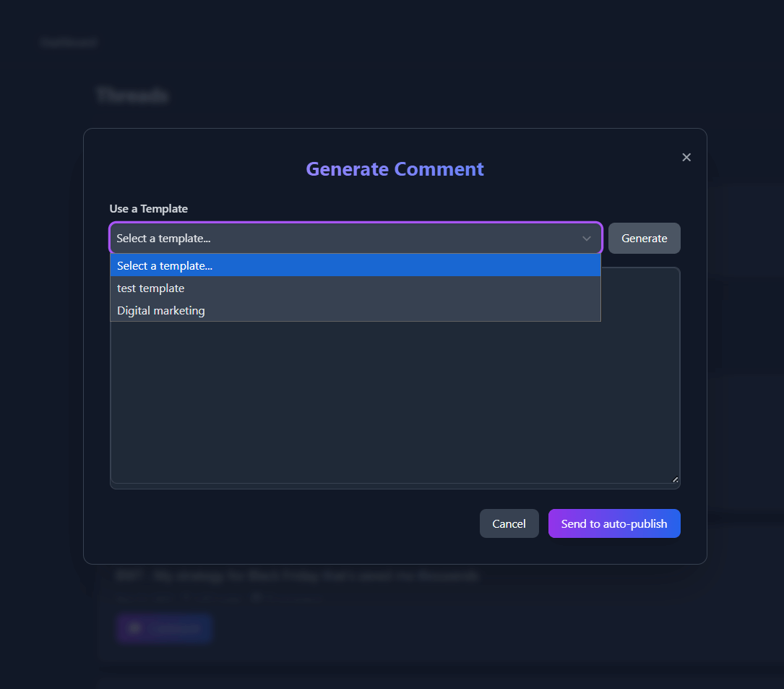
Task: Click Send to auto-publish
Action: click(614, 523)
